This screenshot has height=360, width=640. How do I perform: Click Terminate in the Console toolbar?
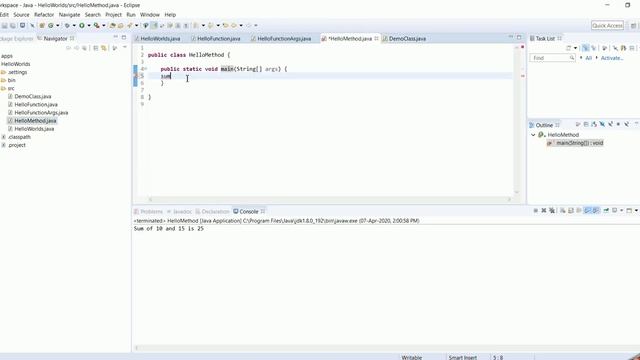click(536, 211)
